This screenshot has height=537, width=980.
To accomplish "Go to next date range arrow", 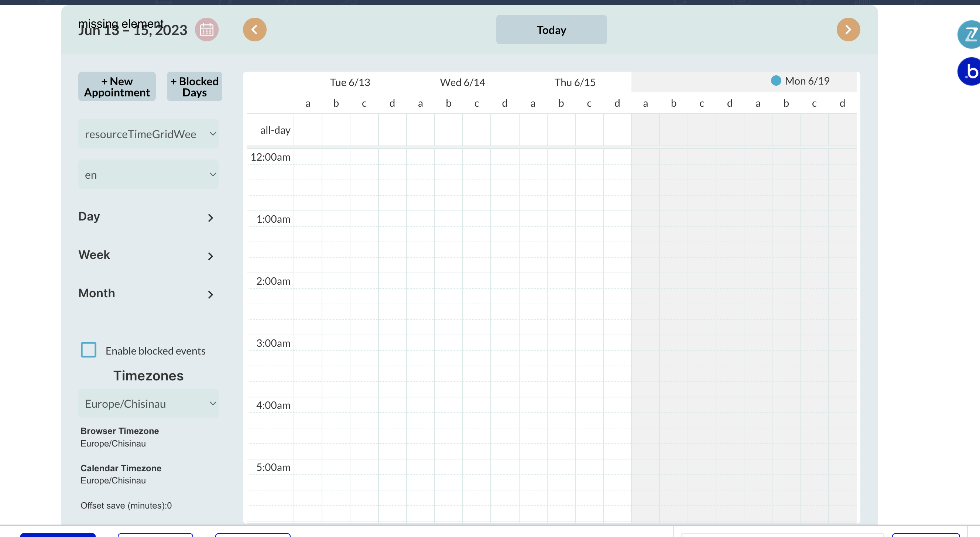I will [848, 30].
